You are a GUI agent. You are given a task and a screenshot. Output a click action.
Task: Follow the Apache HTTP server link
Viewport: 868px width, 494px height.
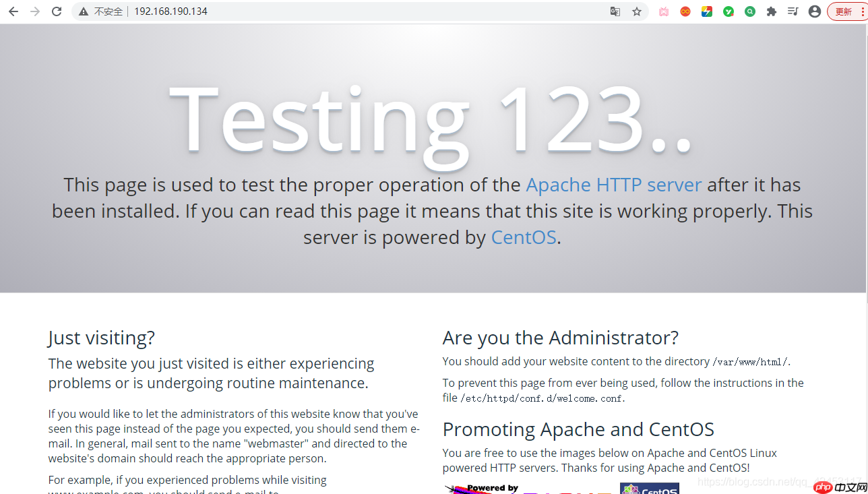[x=613, y=185]
